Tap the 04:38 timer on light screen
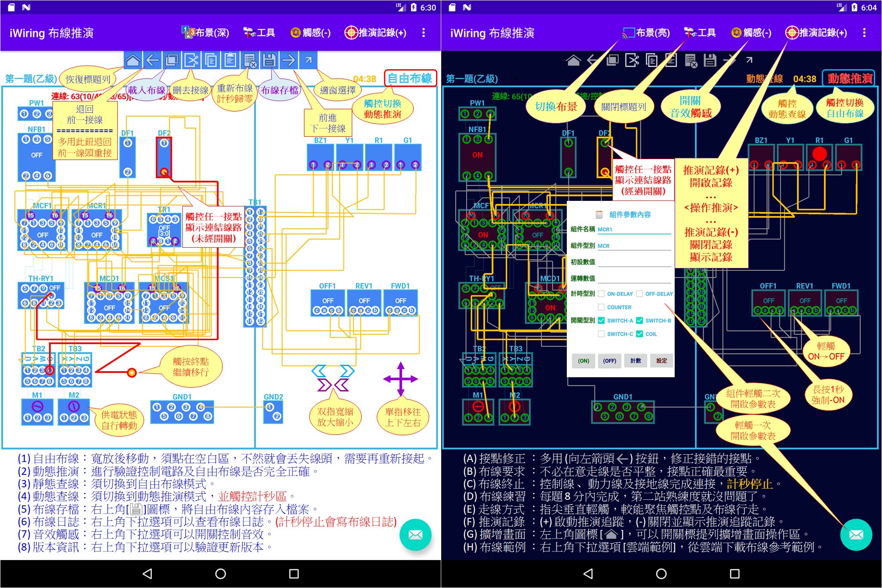This screenshot has width=882, height=588. click(365, 79)
